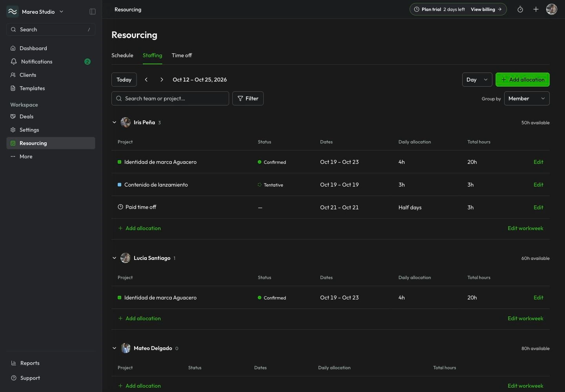Go to next date range arrow
The height and width of the screenshot is (392, 565).
click(x=162, y=80)
